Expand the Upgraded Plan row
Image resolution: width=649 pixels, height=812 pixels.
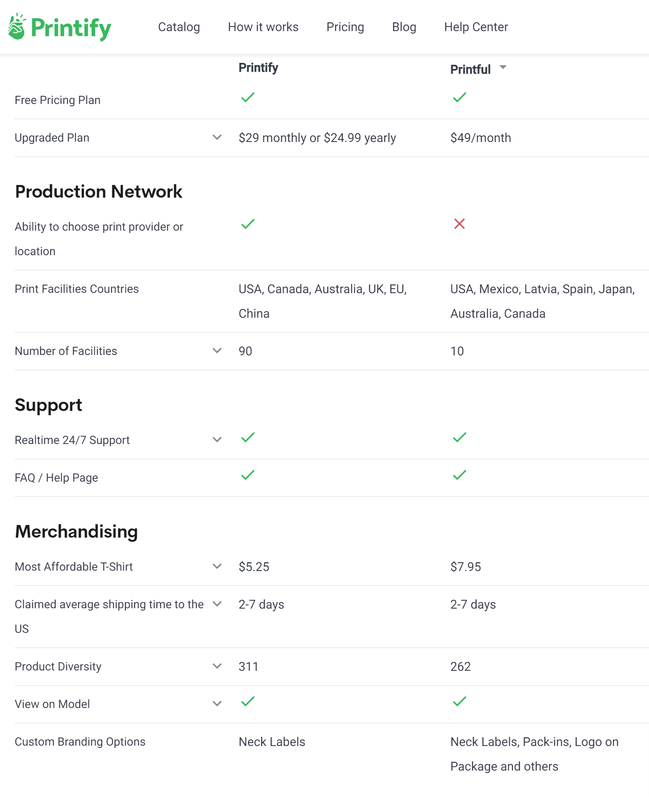pyautogui.click(x=217, y=137)
